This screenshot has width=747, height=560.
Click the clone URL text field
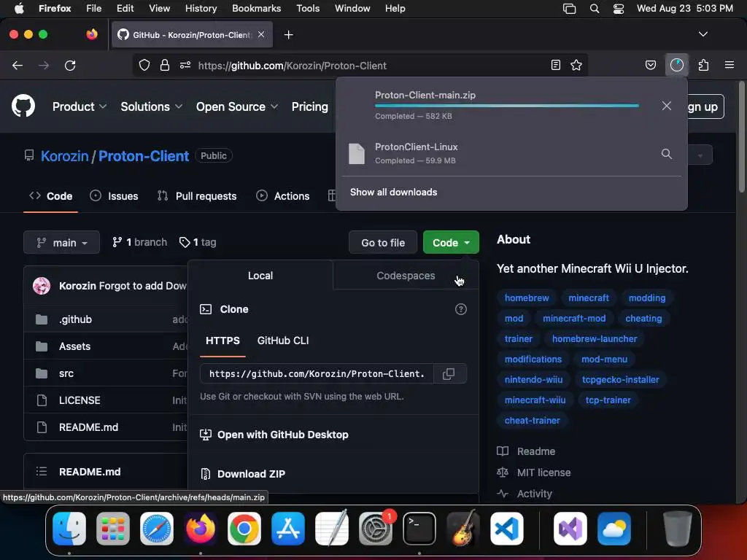tap(317, 374)
